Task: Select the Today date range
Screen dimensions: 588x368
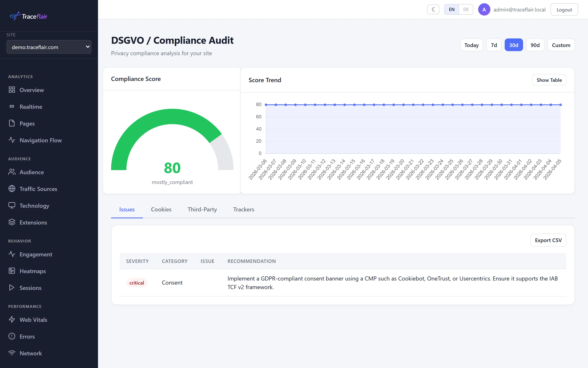Action: tap(471, 45)
